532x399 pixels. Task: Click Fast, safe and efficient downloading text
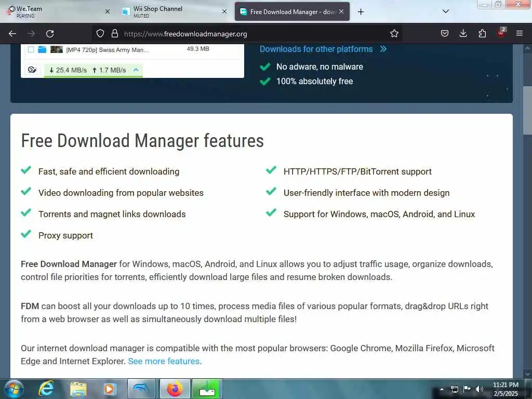[x=109, y=171]
